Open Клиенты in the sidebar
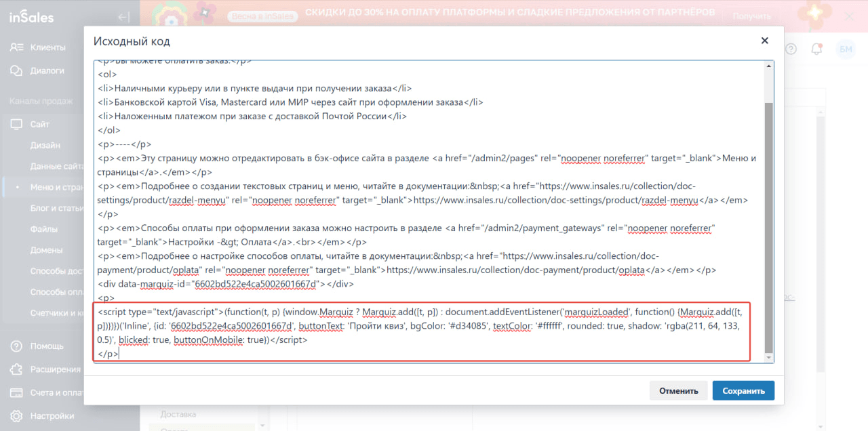The image size is (868, 431). (x=47, y=47)
